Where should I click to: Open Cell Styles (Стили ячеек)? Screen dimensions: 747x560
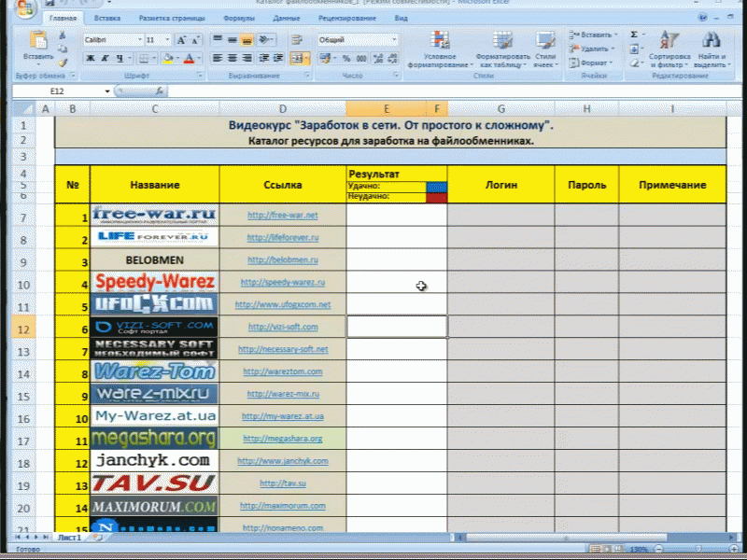click(x=545, y=50)
